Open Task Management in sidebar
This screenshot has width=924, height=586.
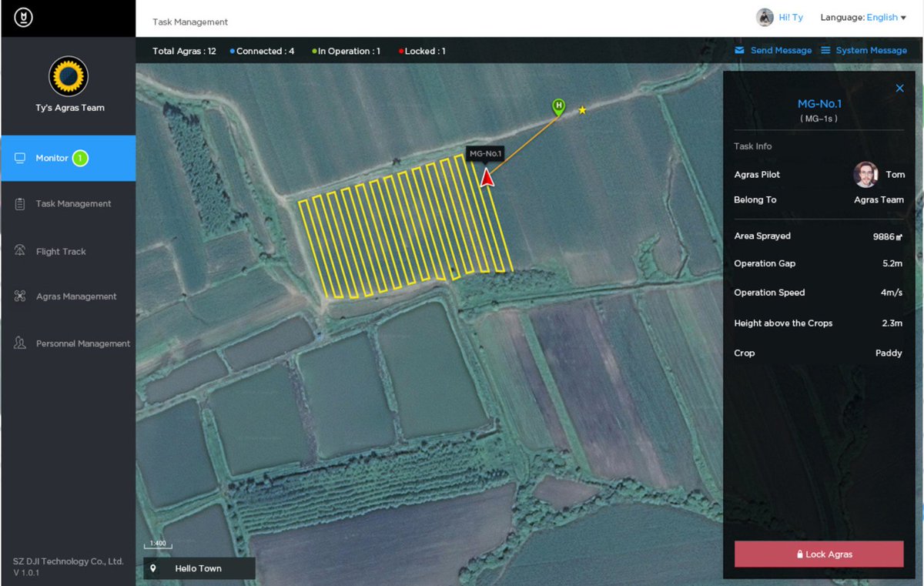coord(69,204)
